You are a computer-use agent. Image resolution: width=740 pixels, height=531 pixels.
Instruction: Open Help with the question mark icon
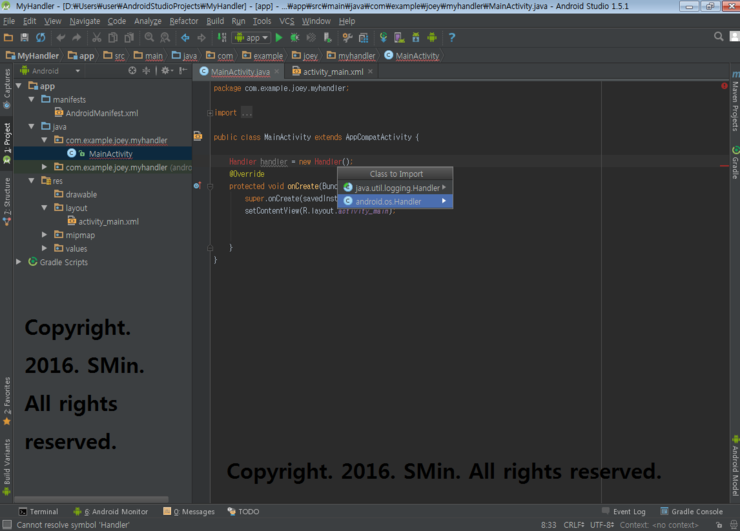pyautogui.click(x=452, y=37)
